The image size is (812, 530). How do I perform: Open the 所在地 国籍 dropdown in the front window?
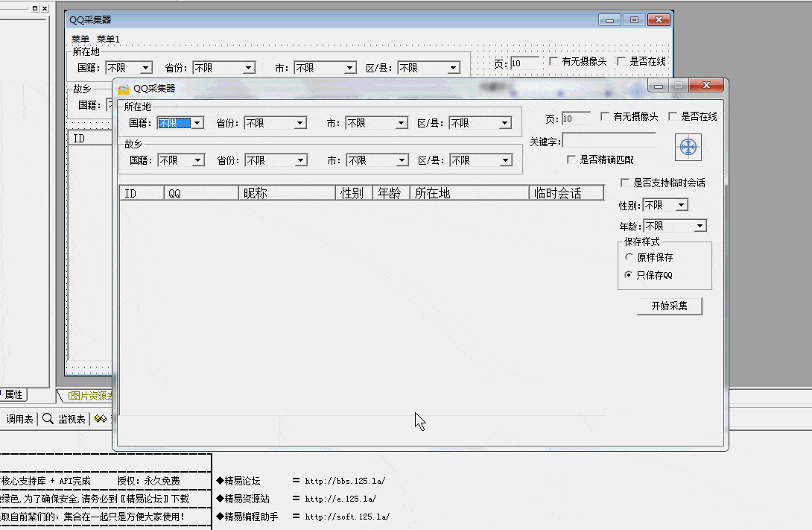click(x=197, y=123)
